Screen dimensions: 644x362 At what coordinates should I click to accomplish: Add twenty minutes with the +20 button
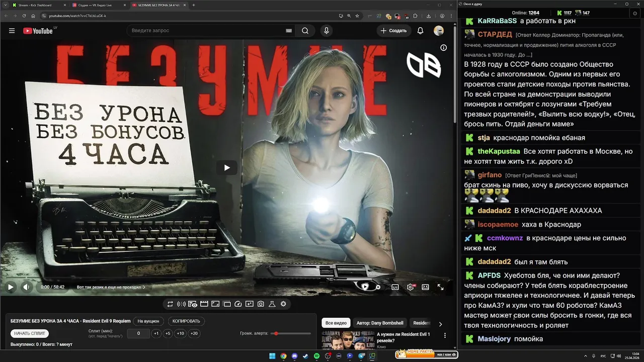(x=194, y=333)
